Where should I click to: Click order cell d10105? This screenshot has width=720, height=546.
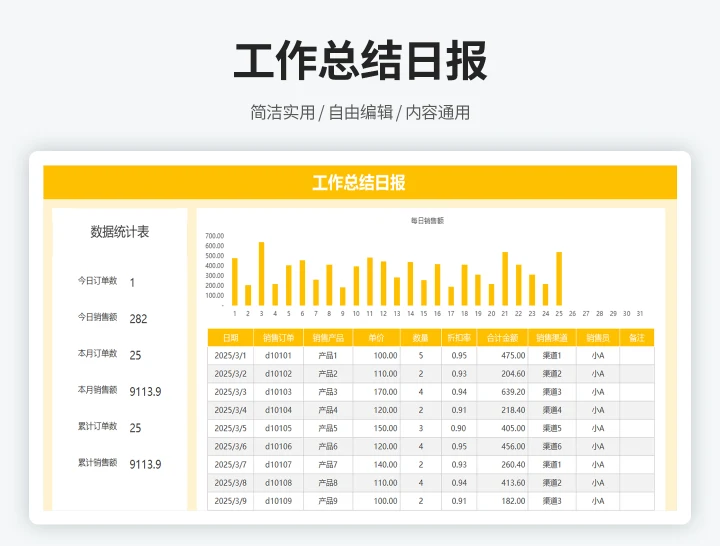pos(278,428)
